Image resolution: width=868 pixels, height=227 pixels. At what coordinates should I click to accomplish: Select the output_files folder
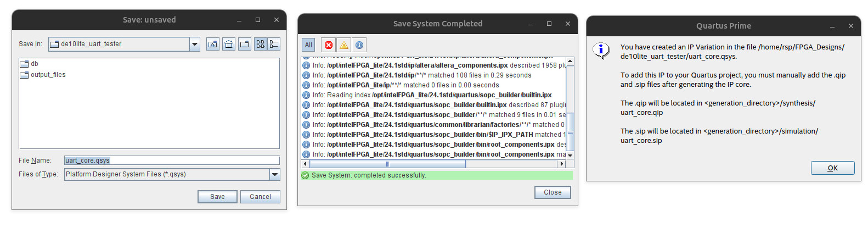(x=48, y=75)
